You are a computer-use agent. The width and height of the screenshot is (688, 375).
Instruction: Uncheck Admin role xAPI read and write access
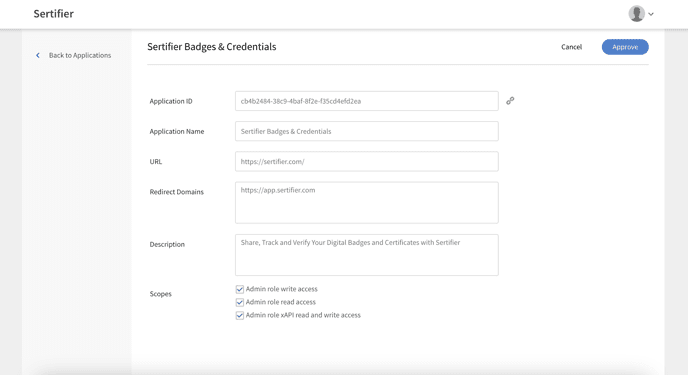pos(240,315)
